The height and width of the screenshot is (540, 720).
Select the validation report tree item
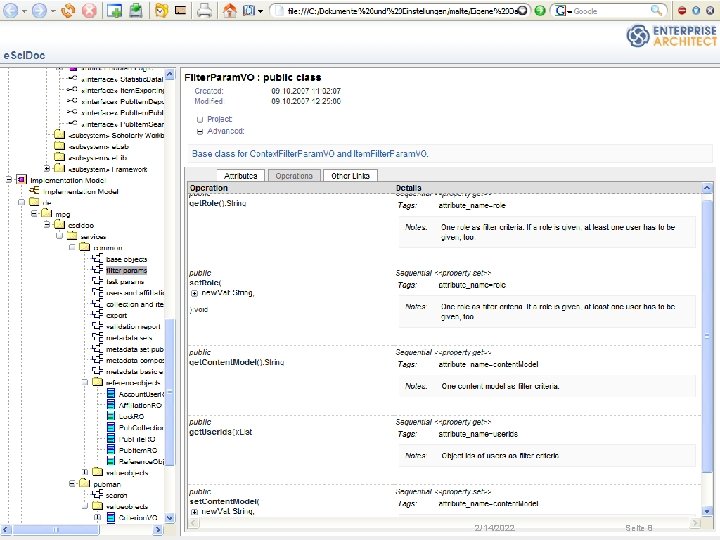coord(133,326)
